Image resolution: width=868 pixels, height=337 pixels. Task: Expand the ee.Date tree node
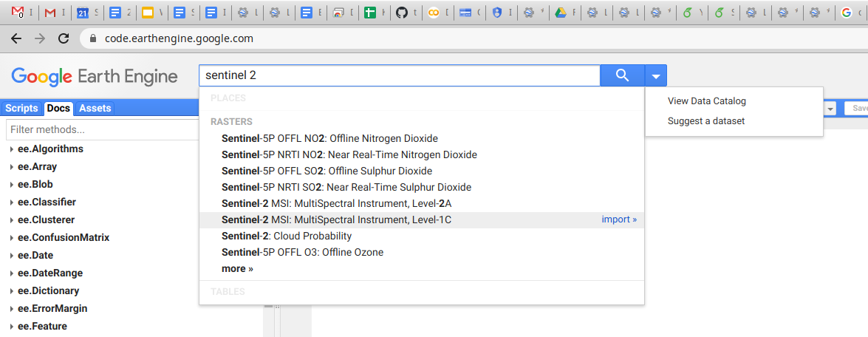point(12,255)
